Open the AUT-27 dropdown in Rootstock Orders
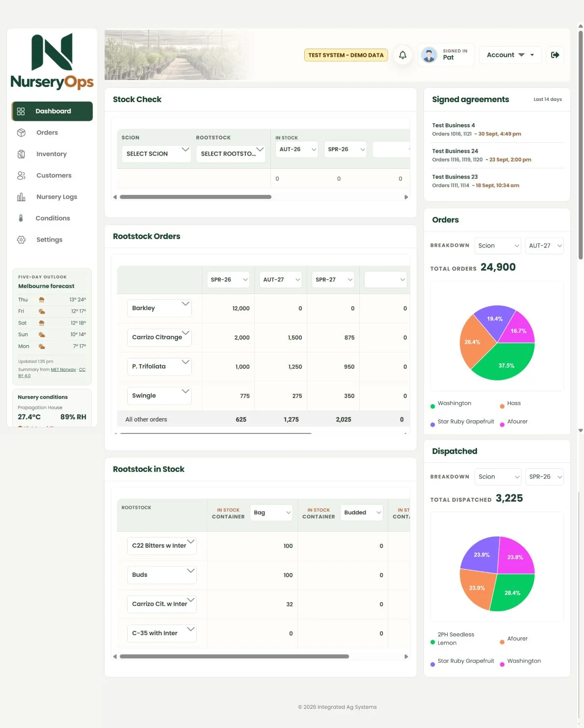The image size is (584, 728). tap(281, 279)
